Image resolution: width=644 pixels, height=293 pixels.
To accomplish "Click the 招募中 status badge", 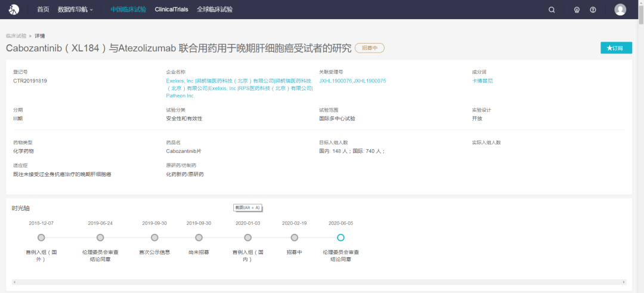I will [x=370, y=48].
